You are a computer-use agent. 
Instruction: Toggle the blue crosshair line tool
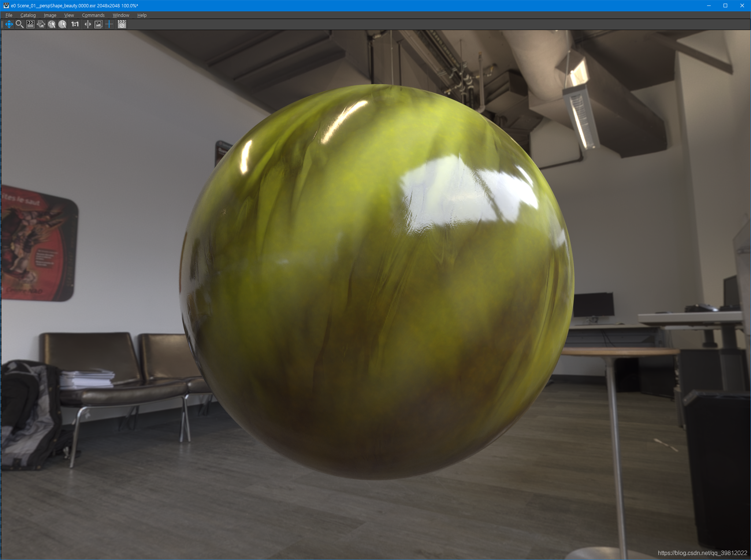[x=109, y=24]
